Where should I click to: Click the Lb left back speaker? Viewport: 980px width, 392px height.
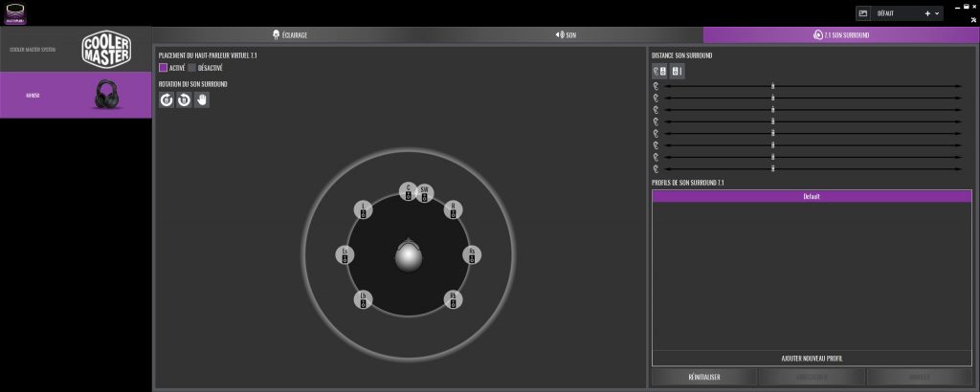tap(363, 300)
